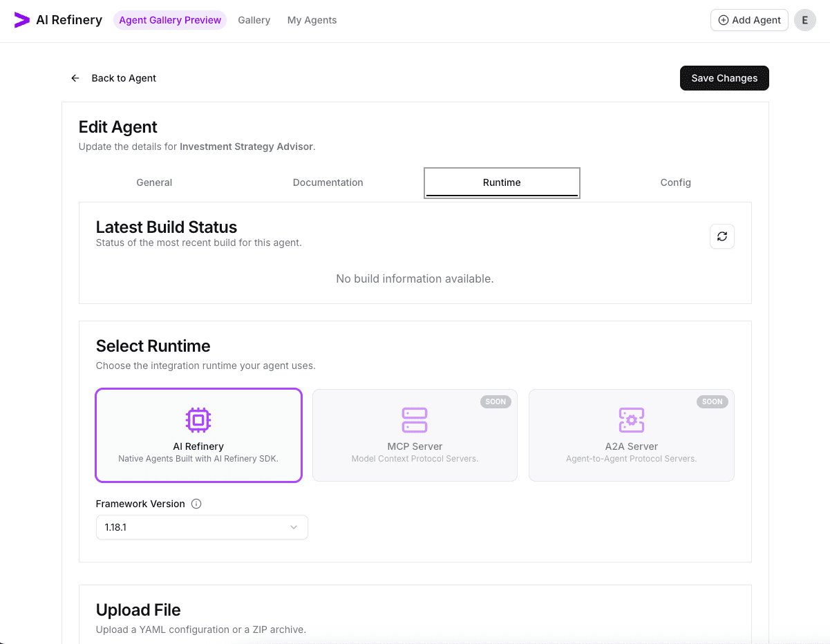This screenshot has width=830, height=644.
Task: Select the AI Refinery runtime card
Action: click(x=198, y=435)
